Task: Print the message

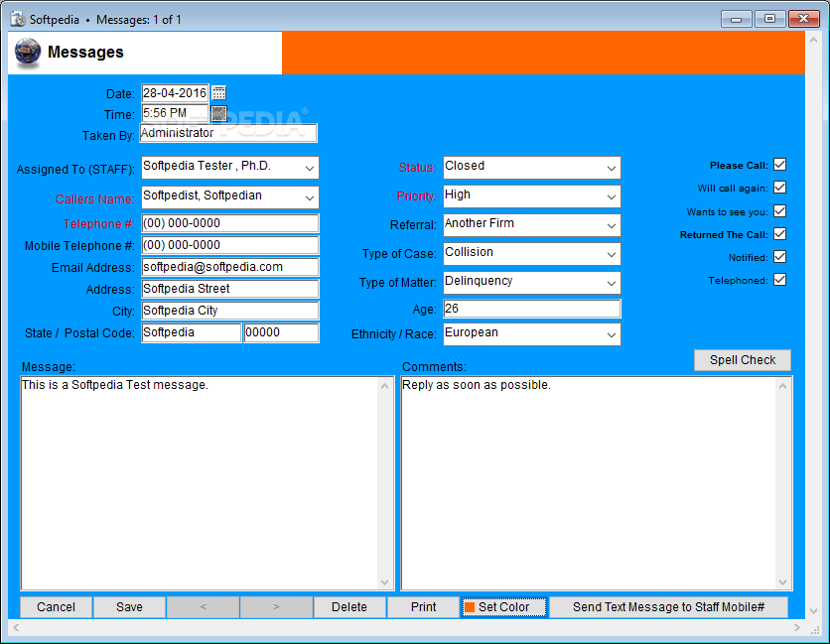Action: [423, 607]
